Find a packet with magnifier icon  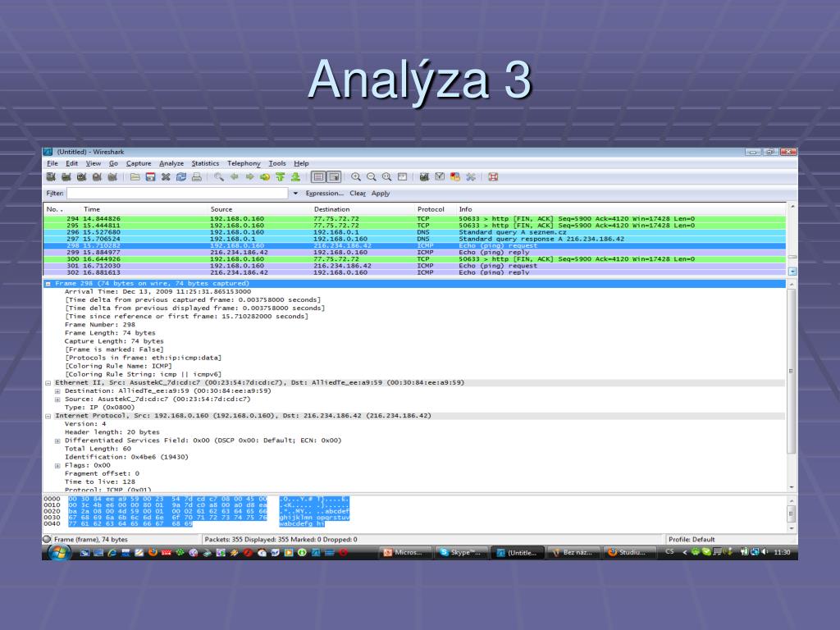(x=219, y=177)
